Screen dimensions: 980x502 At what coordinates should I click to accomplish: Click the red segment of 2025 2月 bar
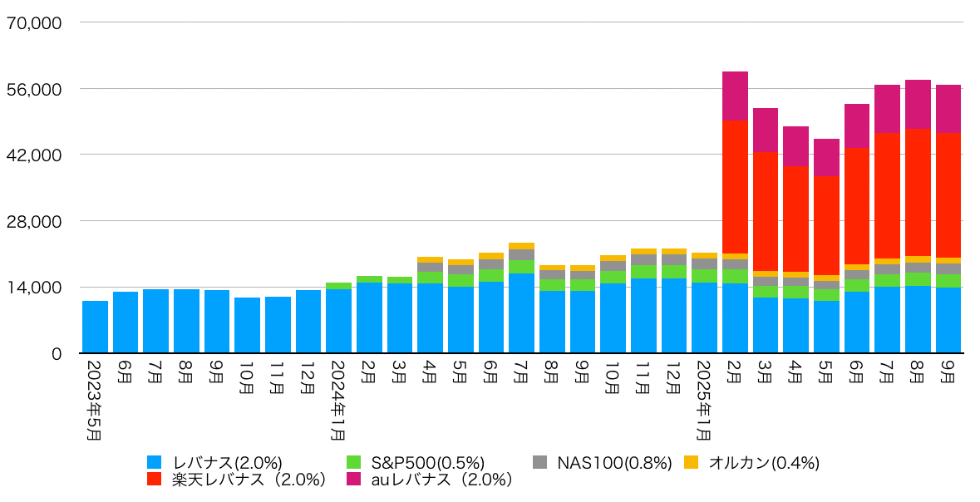735,187
